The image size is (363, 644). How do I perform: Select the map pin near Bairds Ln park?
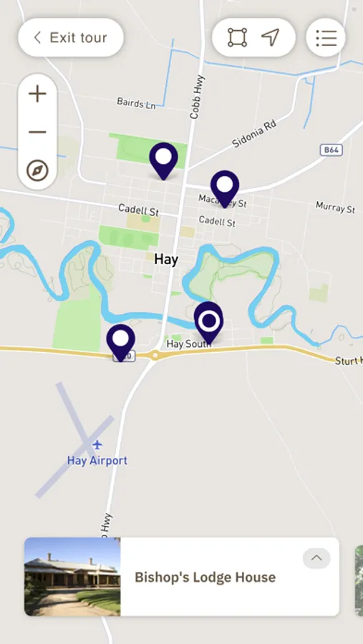coord(164,161)
